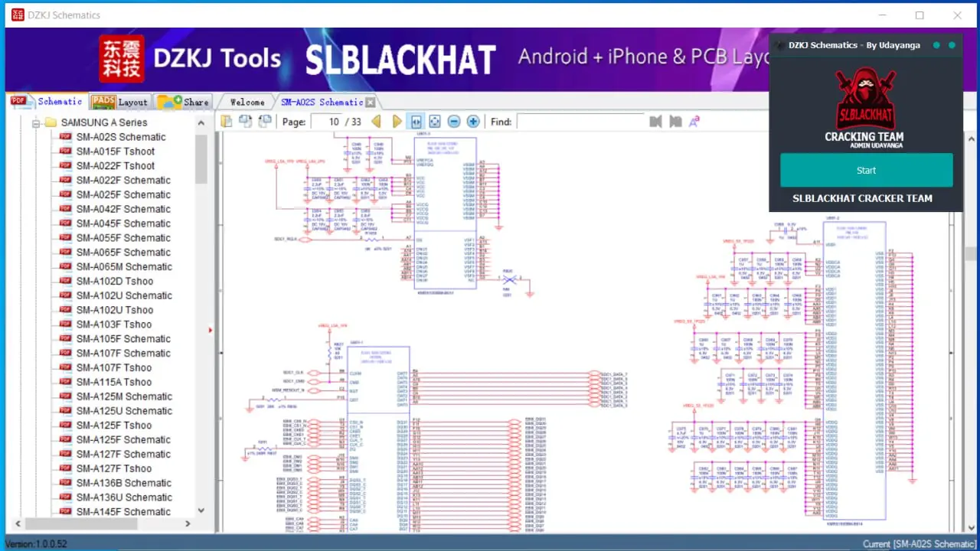Click find next binoculars icon
Image resolution: width=980 pixels, height=551 pixels.
pyautogui.click(x=675, y=121)
